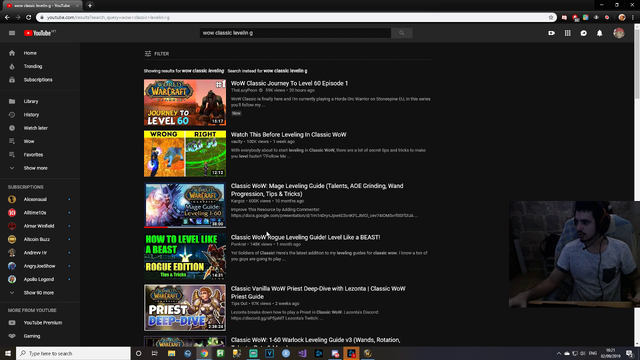
Task: Open the YouTube apps grid icon
Action: (568, 33)
